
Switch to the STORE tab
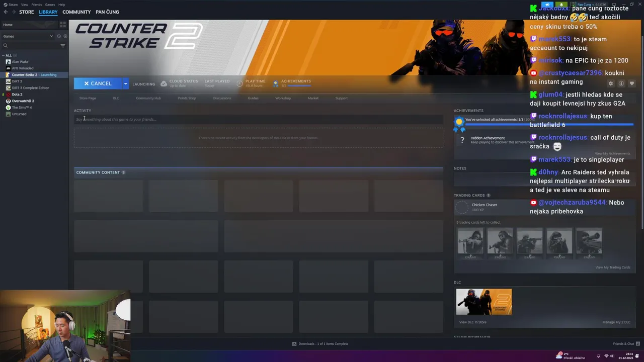tap(27, 12)
